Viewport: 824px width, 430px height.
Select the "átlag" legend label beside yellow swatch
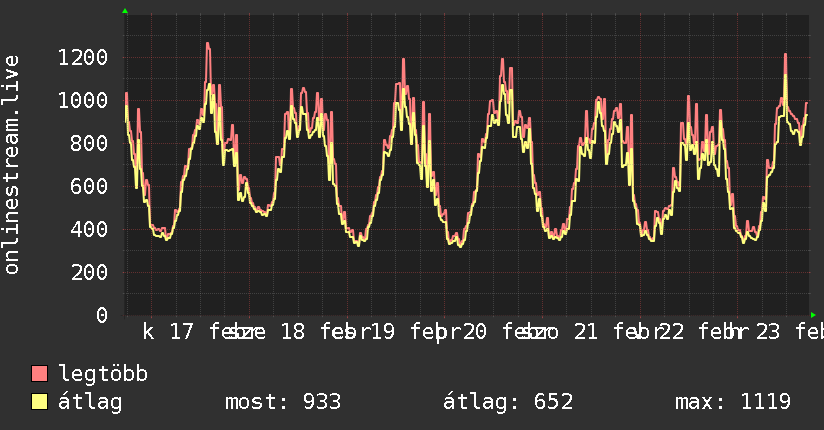click(x=90, y=402)
